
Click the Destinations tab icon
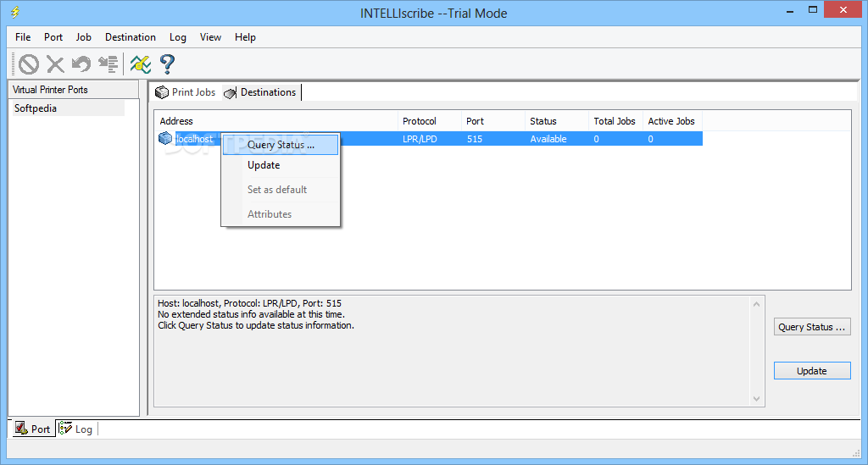[x=231, y=93]
